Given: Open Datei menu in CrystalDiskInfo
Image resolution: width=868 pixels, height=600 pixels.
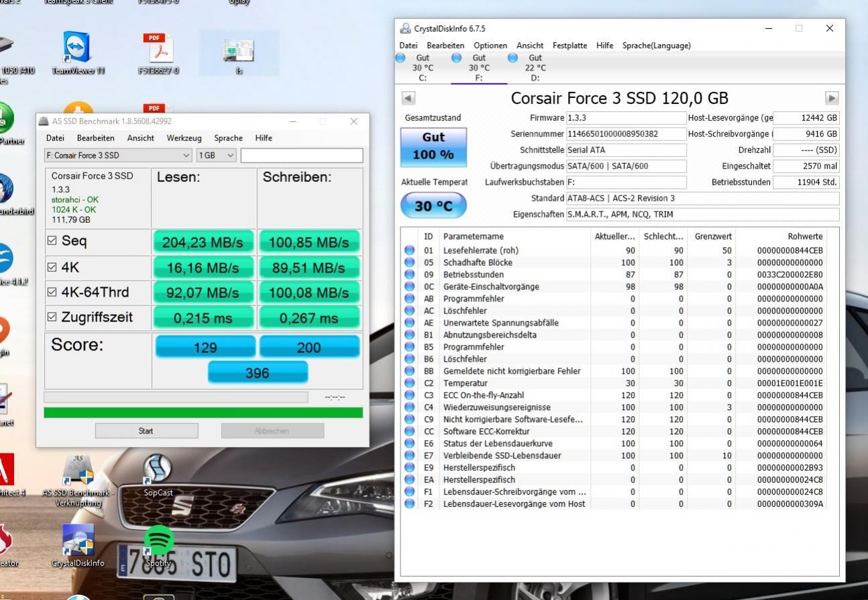Looking at the screenshot, I should pos(409,46).
